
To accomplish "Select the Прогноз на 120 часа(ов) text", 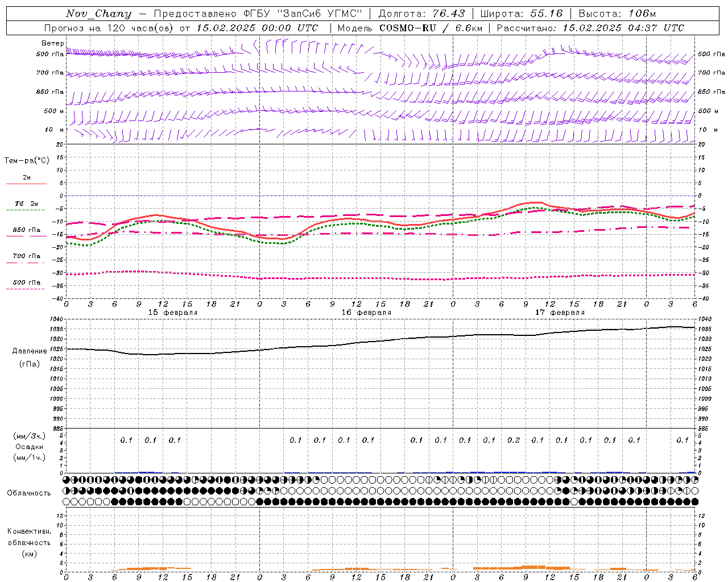I will (x=110, y=28).
